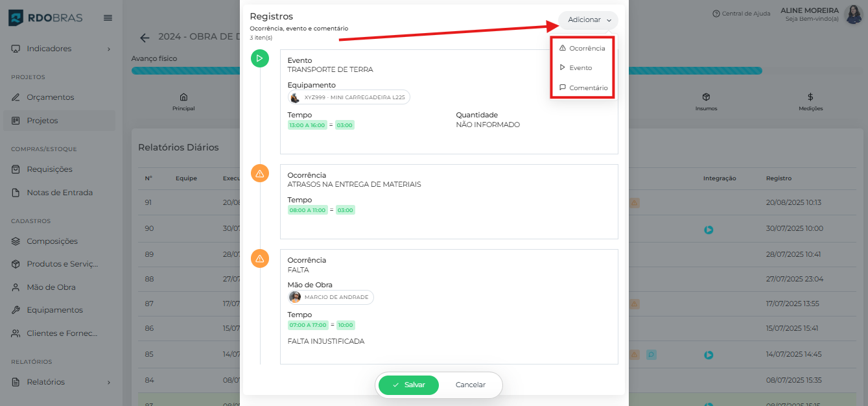Click the back arrow next to 2024 project title
Image resolution: width=868 pixels, height=406 pixels.
point(145,38)
